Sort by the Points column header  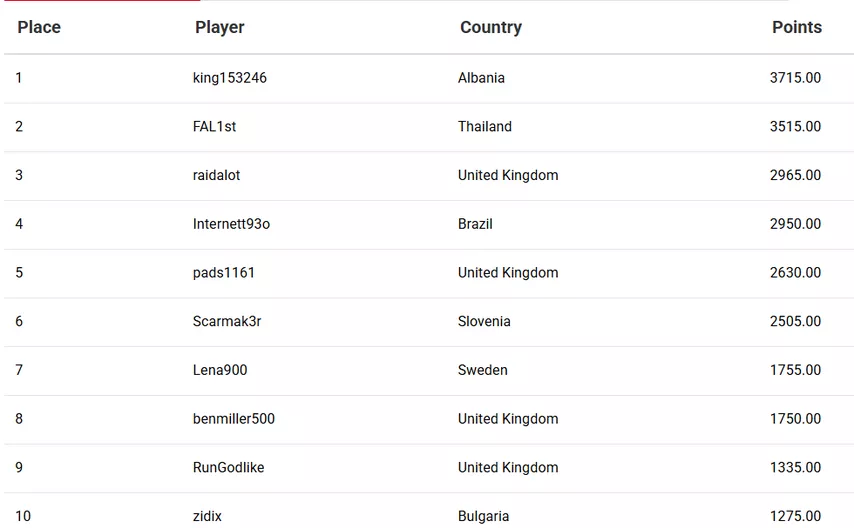tap(796, 28)
